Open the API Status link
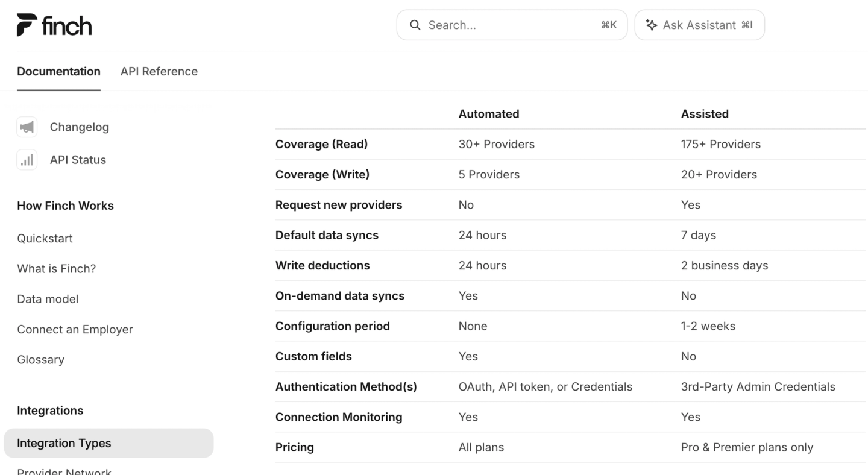Screen dimensions: 868x475 (78, 160)
